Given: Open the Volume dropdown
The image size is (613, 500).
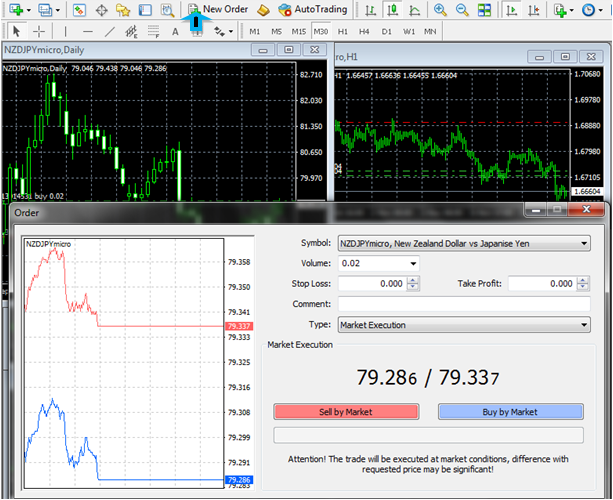Looking at the screenshot, I should tap(379, 263).
